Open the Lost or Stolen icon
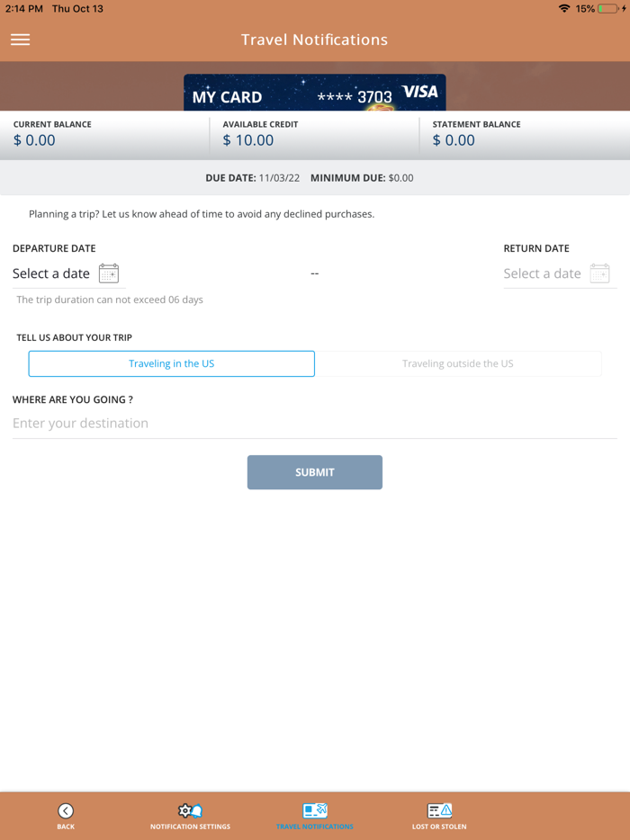The width and height of the screenshot is (630, 840). 439,810
